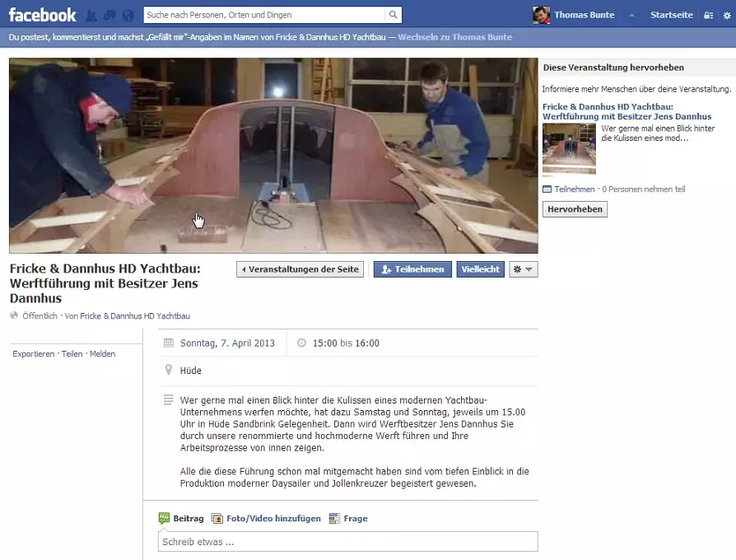Click the location text Hüde

point(190,371)
